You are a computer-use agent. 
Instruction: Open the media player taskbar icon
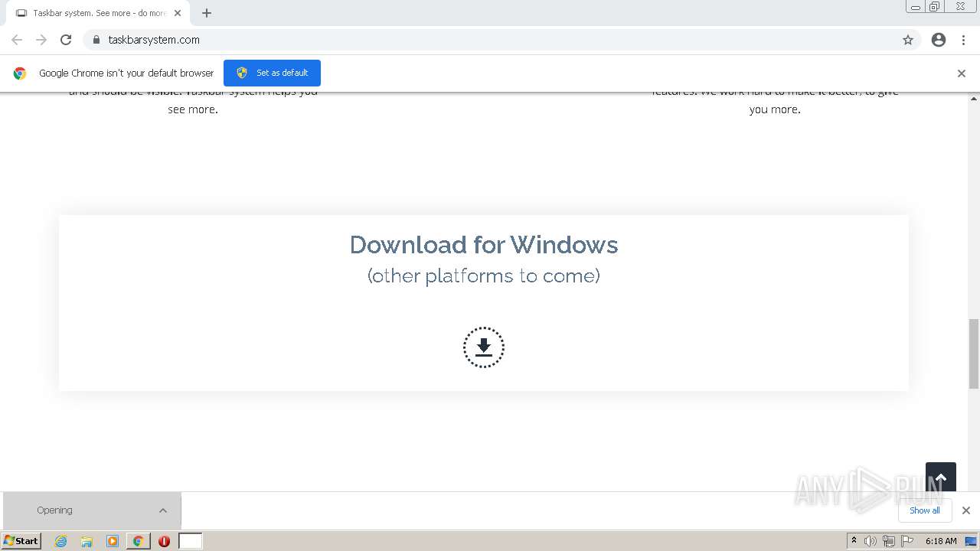(113, 541)
